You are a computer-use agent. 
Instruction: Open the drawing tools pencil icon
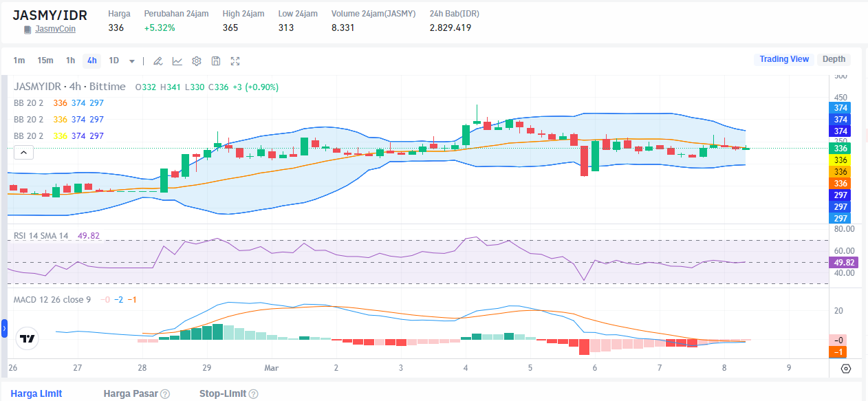click(158, 61)
